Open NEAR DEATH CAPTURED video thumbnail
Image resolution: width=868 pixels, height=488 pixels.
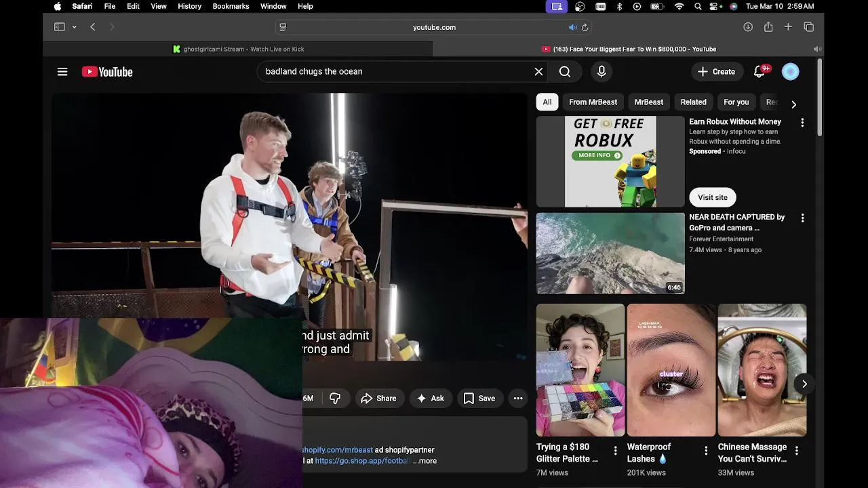[x=610, y=253]
